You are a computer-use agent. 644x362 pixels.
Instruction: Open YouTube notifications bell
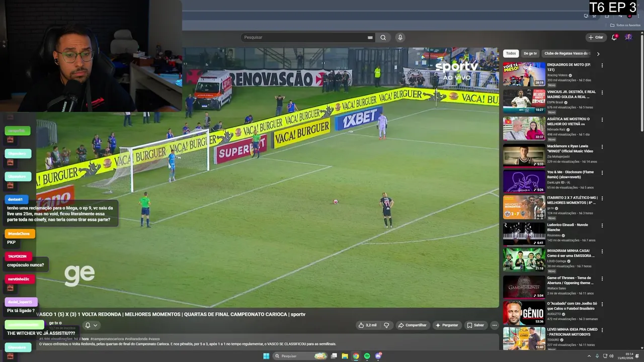pos(614,37)
